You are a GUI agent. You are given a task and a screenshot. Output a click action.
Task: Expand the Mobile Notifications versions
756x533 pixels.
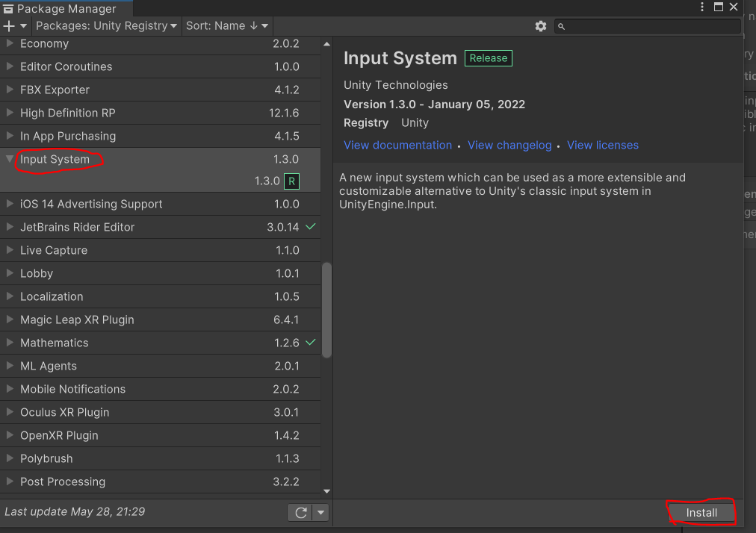click(9, 389)
